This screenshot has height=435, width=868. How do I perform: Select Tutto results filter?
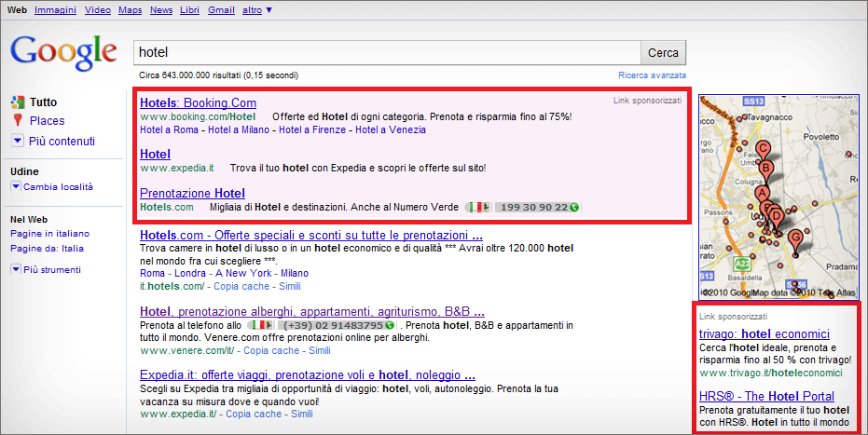coord(43,102)
